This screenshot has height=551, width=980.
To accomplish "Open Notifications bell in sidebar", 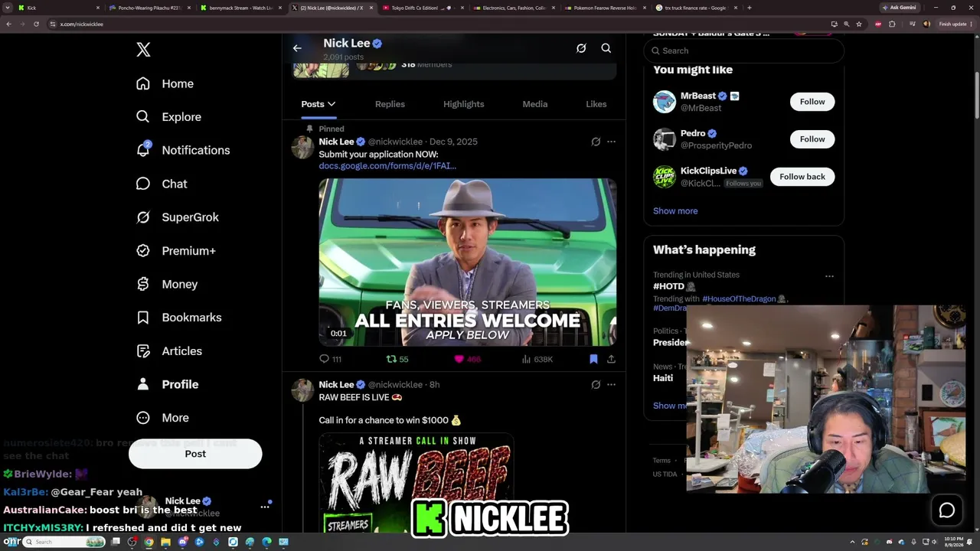I will coord(182,150).
